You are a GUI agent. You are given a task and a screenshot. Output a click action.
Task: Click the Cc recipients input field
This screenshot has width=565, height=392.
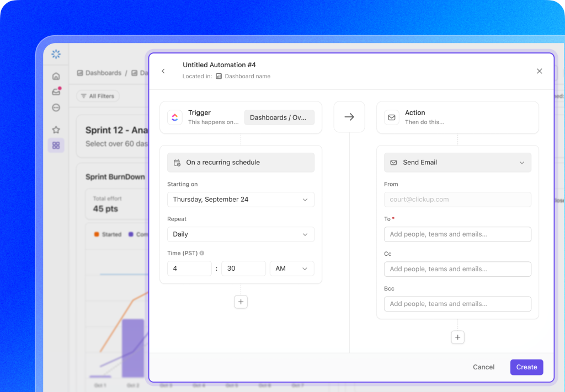click(457, 269)
